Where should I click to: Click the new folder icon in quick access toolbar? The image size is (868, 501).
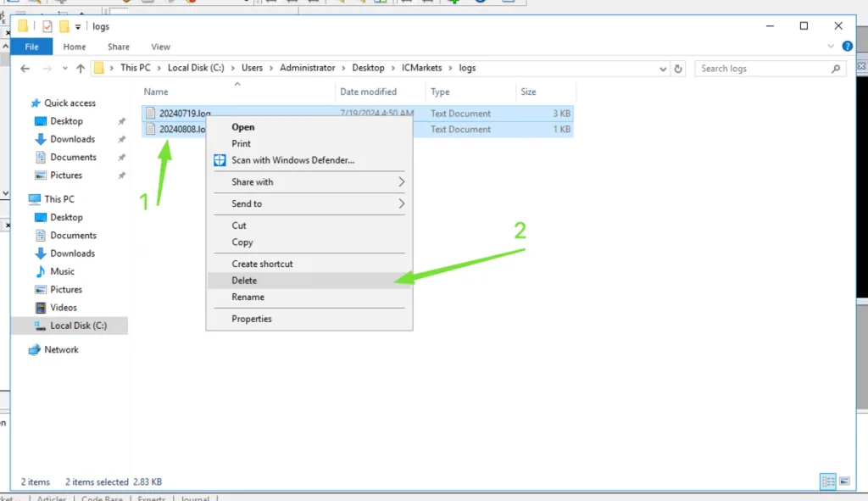(64, 26)
